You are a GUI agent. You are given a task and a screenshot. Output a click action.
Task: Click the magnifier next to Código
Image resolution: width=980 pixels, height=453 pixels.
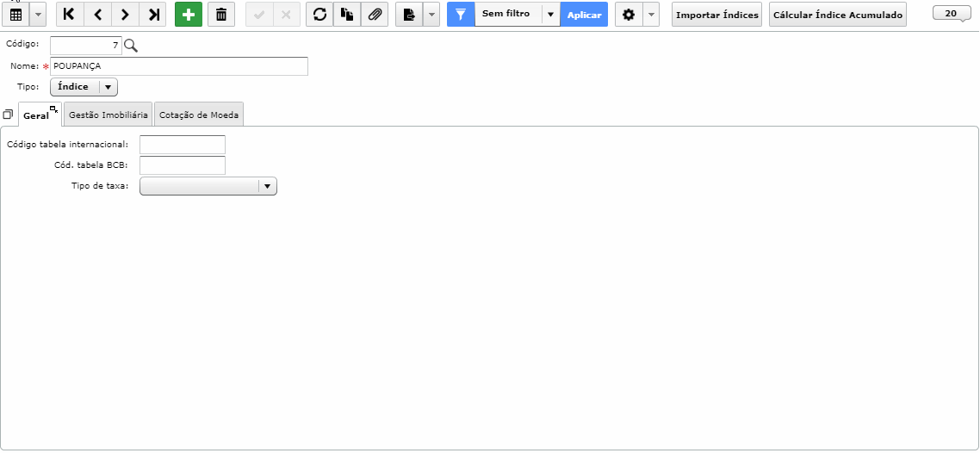131,45
